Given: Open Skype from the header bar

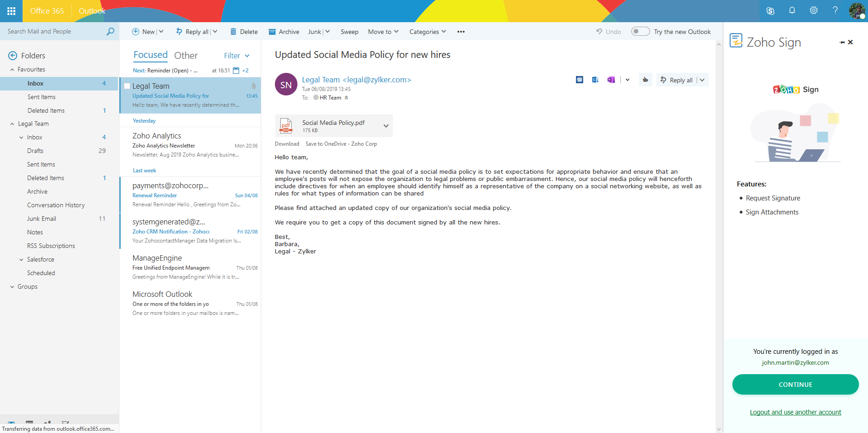Looking at the screenshot, I should [x=770, y=11].
